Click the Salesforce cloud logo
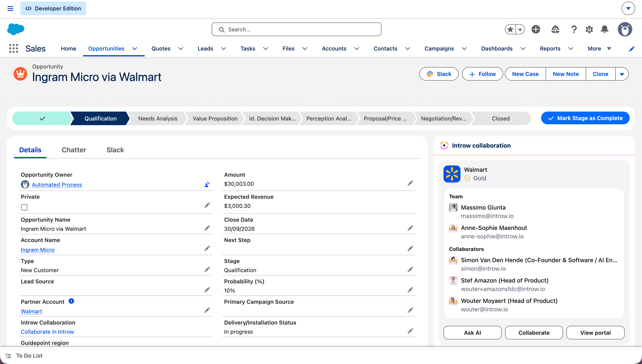Viewport: 642px width, 364px height. pos(15,29)
